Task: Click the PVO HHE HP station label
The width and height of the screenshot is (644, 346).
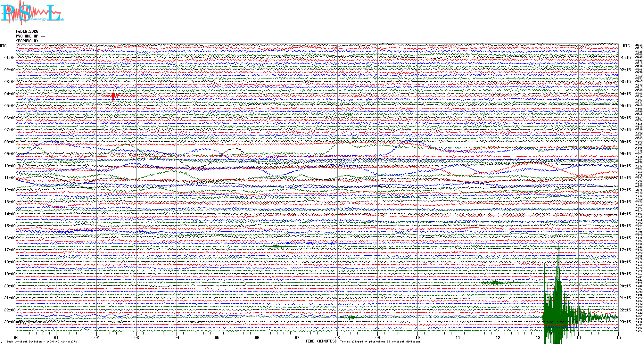Action: click(x=30, y=36)
